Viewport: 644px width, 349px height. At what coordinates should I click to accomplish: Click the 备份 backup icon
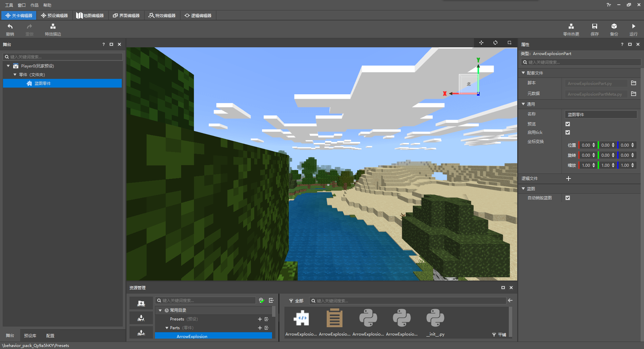pos(614,27)
